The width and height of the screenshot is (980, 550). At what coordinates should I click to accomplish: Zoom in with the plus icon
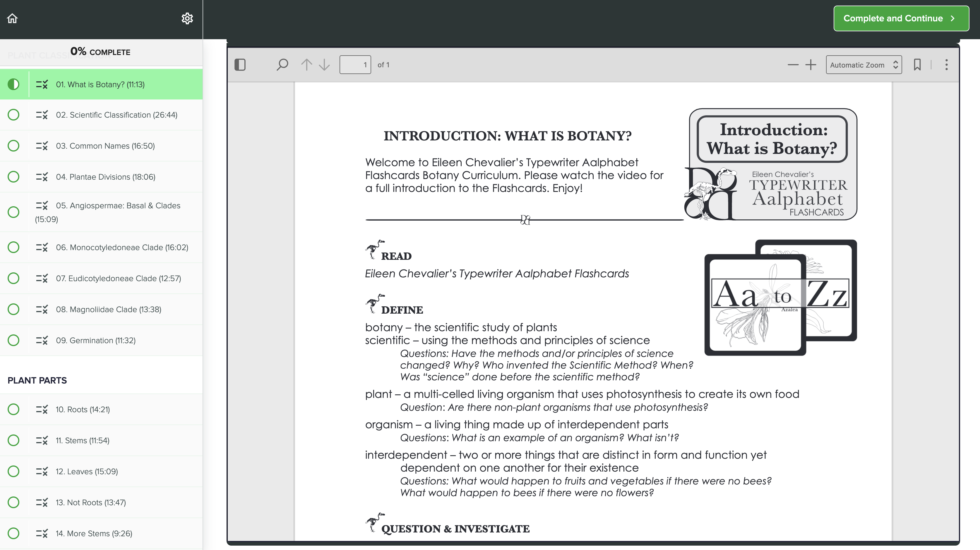point(811,65)
